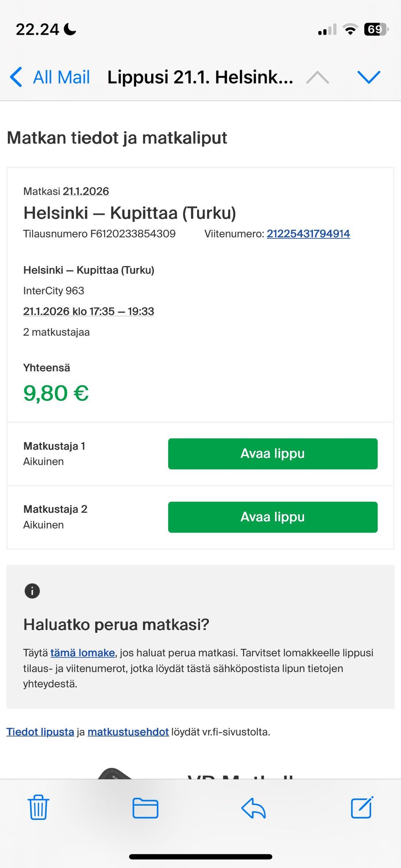
Task: Open the 'tämä lomake' cancellation form link
Action: (83, 653)
